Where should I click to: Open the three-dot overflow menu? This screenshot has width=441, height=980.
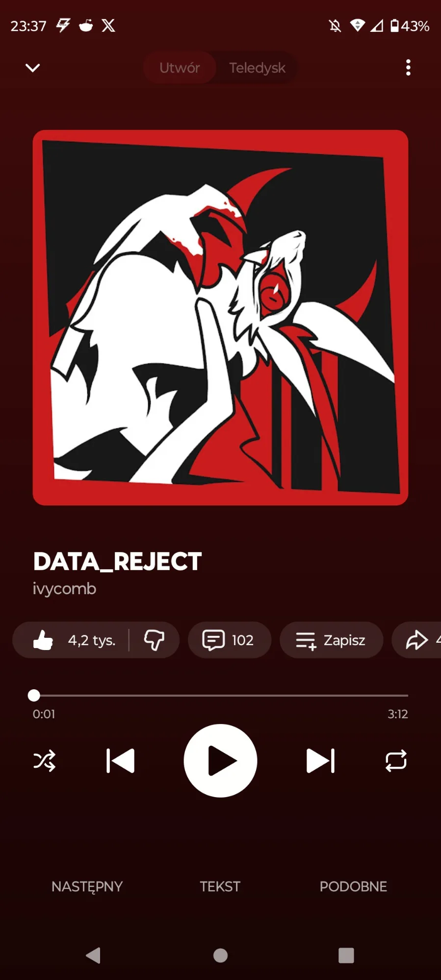(x=408, y=68)
